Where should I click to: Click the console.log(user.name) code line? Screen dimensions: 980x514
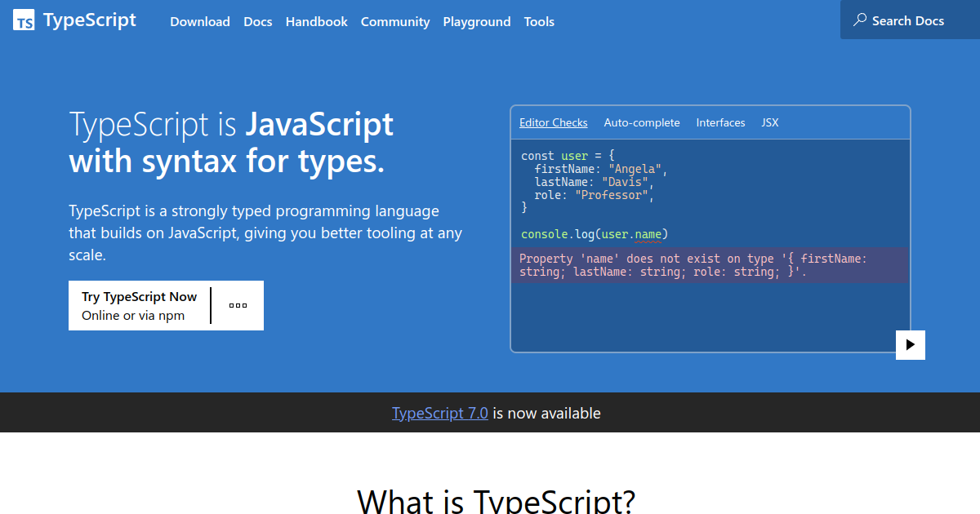click(595, 234)
